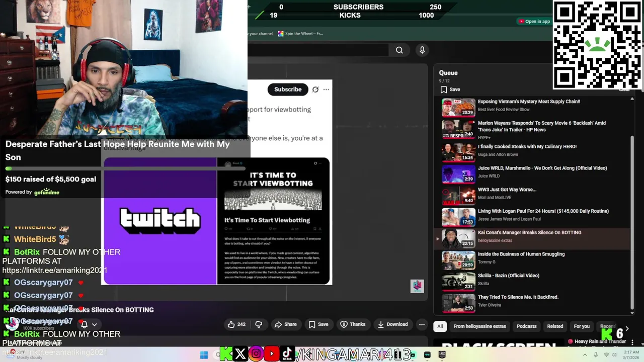
Task: Open the Mostly cloudy weather widget
Action: 25,355
